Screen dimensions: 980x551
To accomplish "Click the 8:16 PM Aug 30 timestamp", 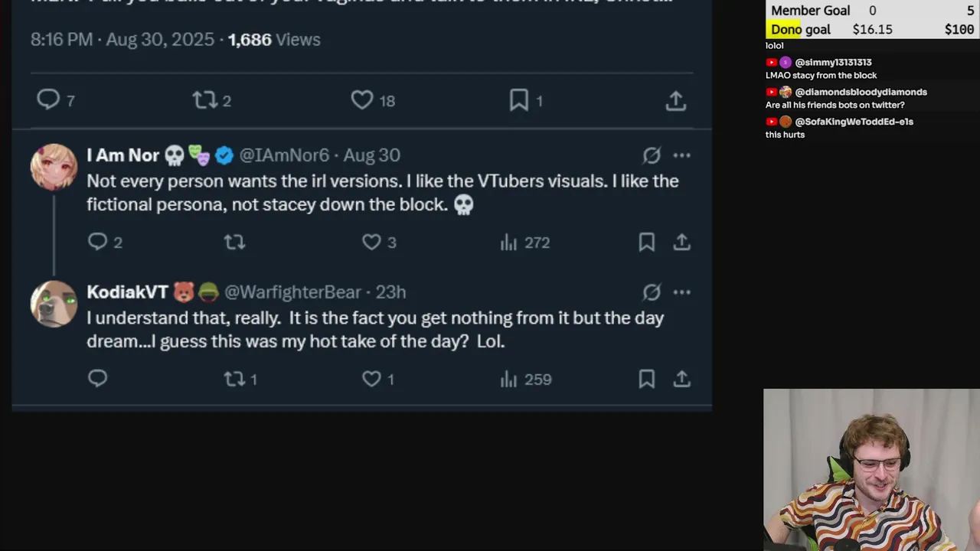I will [122, 40].
